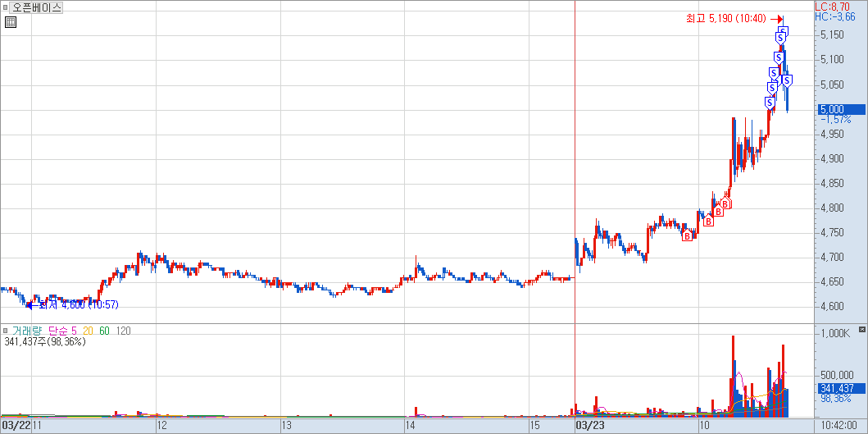868x434 pixels.
Task: Click the 4,700 price axis label
Action: [x=832, y=257]
